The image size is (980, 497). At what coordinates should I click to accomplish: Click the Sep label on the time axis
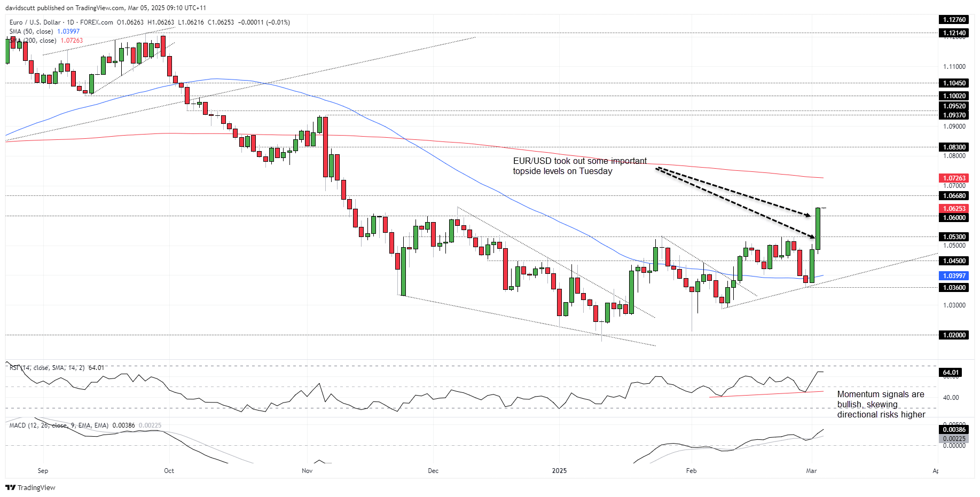pyautogui.click(x=43, y=471)
